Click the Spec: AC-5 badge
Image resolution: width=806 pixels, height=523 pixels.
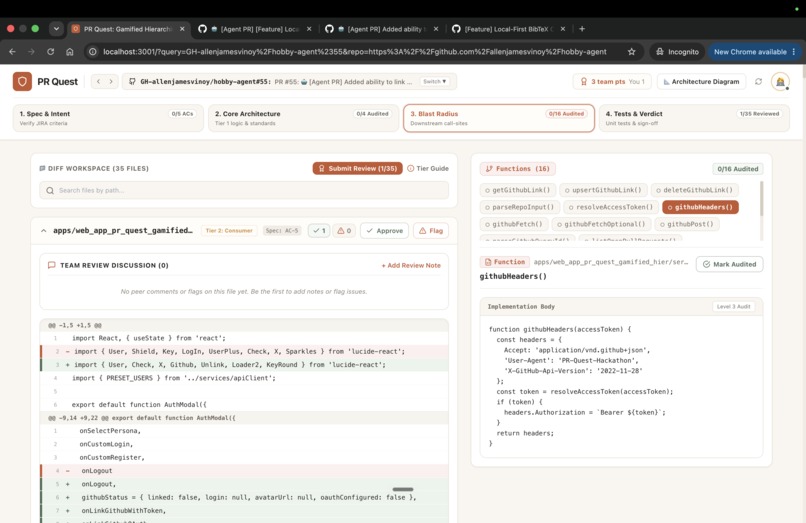tap(282, 230)
